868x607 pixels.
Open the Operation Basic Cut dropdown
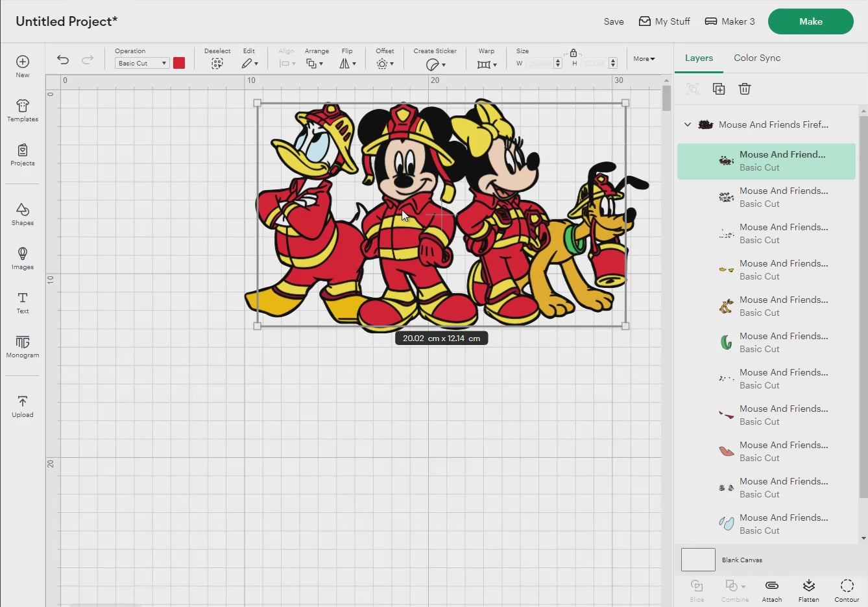click(x=142, y=63)
